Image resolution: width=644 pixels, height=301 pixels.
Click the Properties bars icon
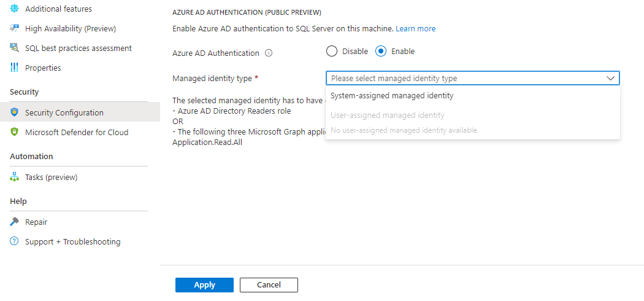pyautogui.click(x=14, y=68)
